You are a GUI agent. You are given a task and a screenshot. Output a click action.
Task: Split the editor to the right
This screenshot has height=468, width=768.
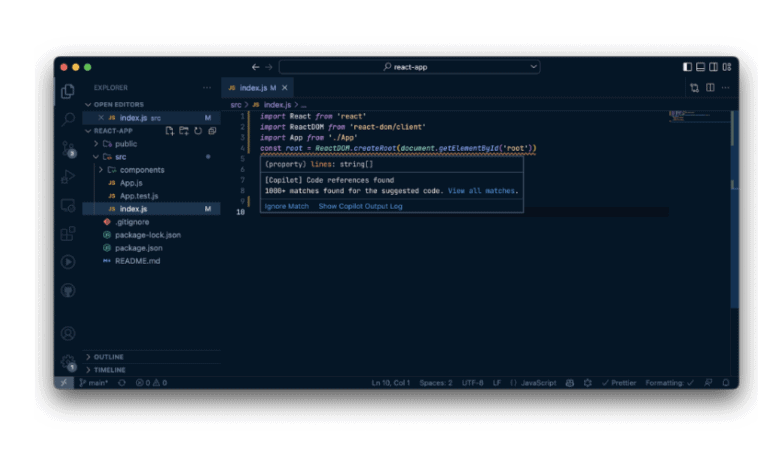[x=710, y=88]
